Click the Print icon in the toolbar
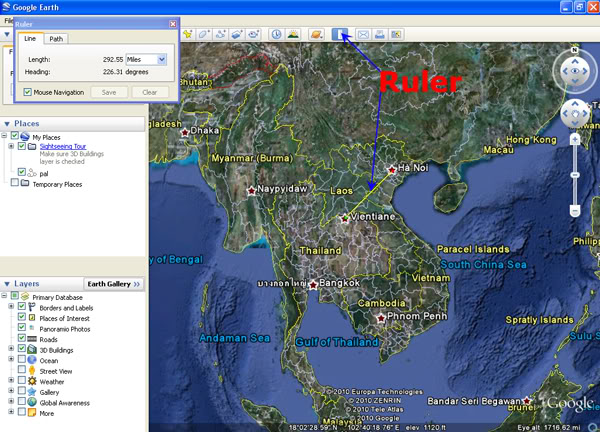Screen dimensions: 600x432 tap(380, 35)
